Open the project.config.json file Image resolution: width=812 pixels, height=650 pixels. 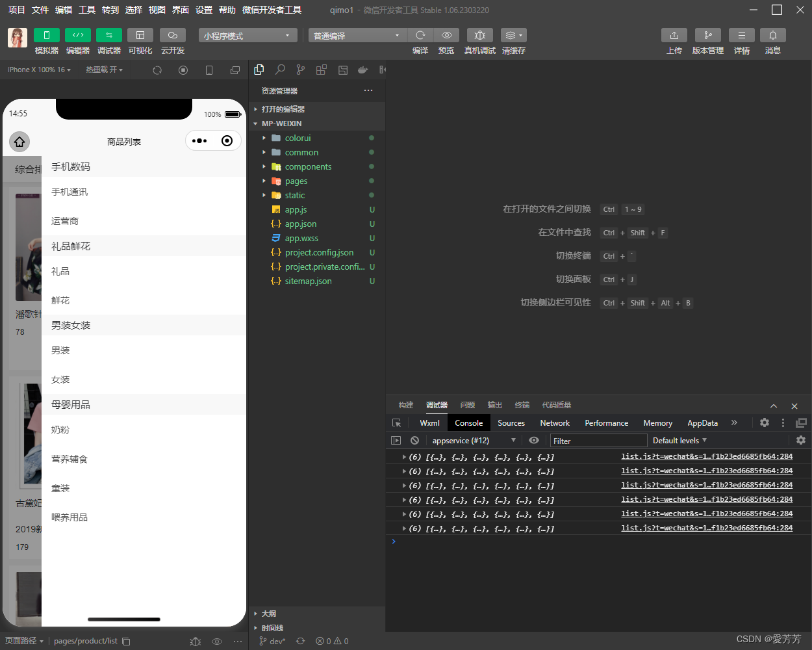click(317, 252)
